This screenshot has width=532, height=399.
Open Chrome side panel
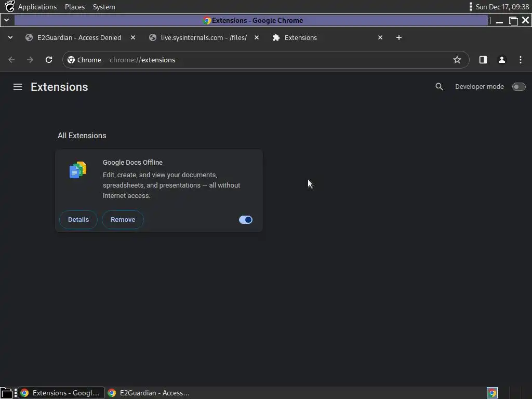click(483, 60)
